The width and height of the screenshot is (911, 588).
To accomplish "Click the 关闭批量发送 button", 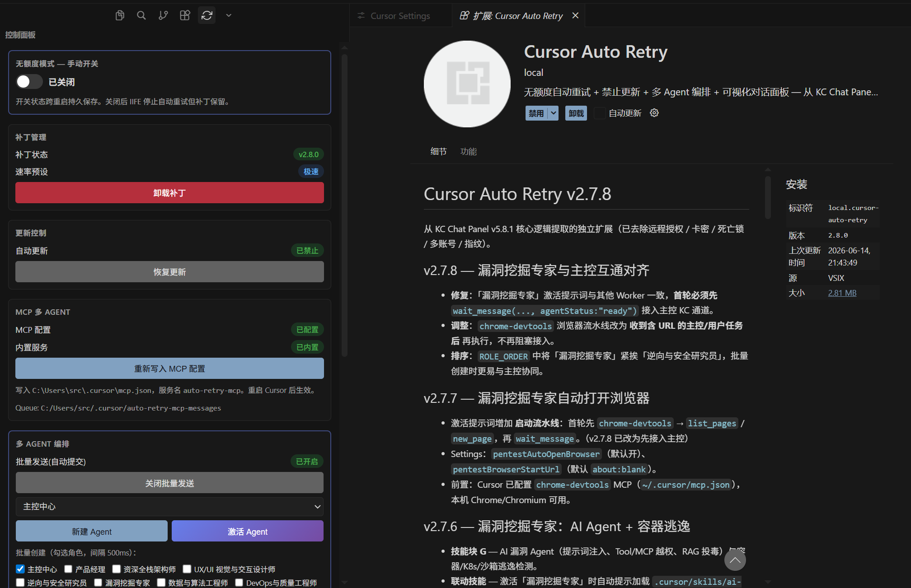I will point(169,483).
